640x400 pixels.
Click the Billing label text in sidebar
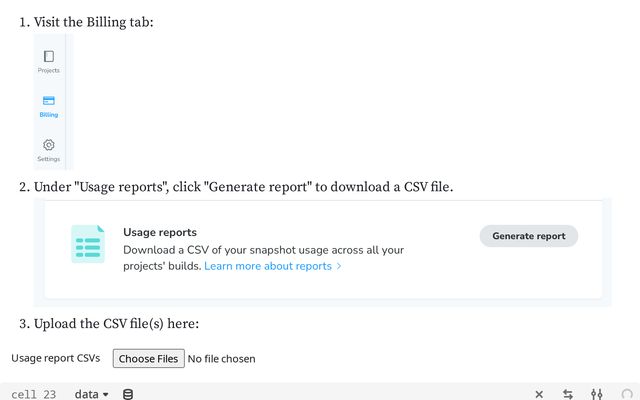pos(49,115)
